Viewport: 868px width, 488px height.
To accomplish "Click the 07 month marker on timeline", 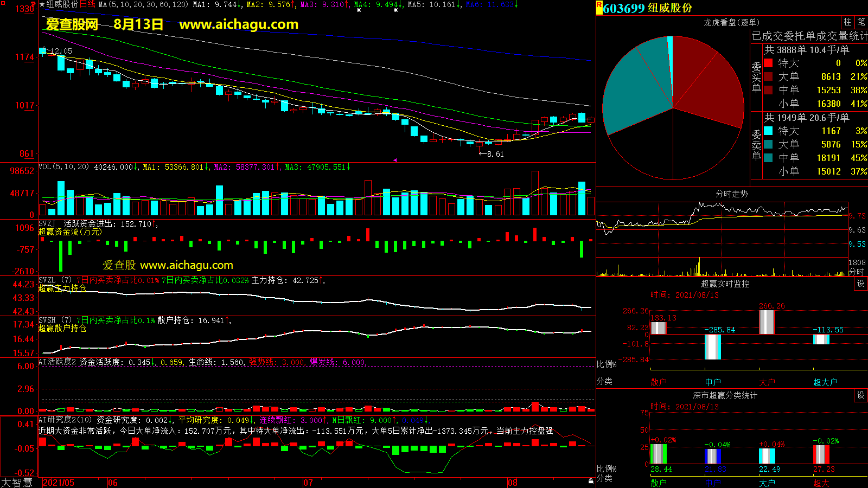I will click(308, 483).
